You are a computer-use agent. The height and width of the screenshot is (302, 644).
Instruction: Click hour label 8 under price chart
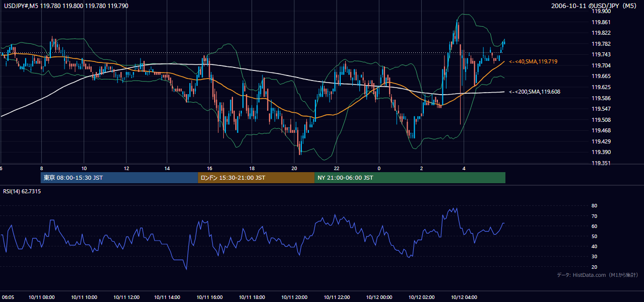[41, 169]
